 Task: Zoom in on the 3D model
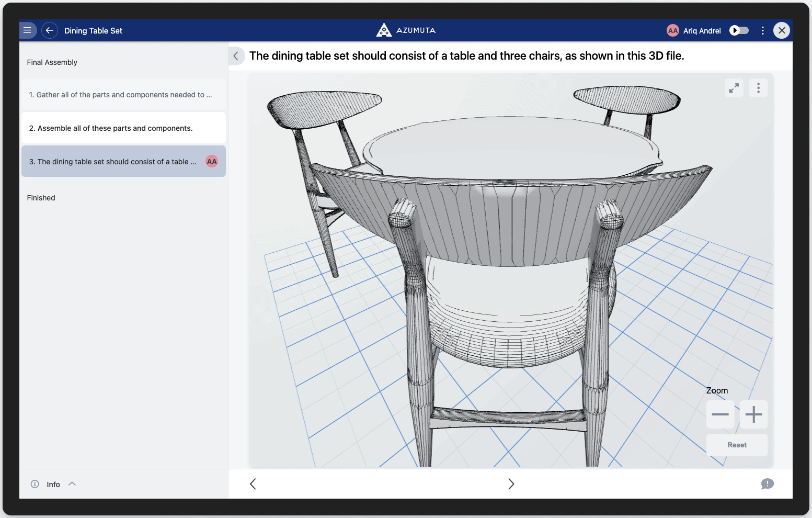tap(753, 414)
